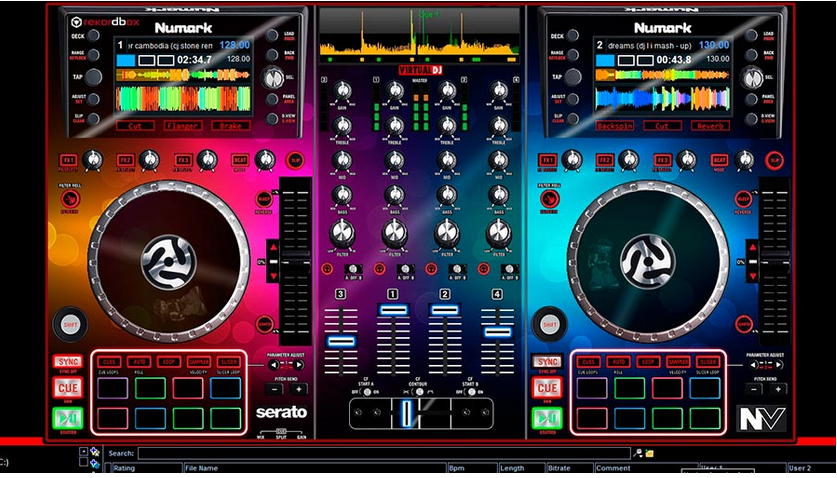Nudge left deck pitch down with red arrow
Viewport: 837px width, 478px height.
pyautogui.click(x=273, y=276)
